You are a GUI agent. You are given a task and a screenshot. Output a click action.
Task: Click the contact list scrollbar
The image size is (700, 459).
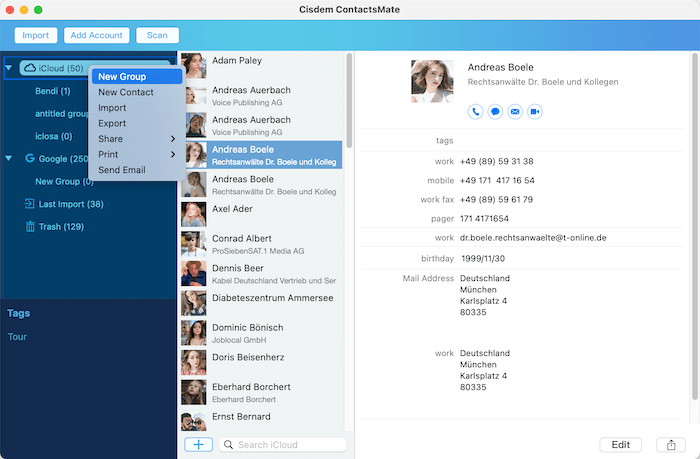point(349,100)
